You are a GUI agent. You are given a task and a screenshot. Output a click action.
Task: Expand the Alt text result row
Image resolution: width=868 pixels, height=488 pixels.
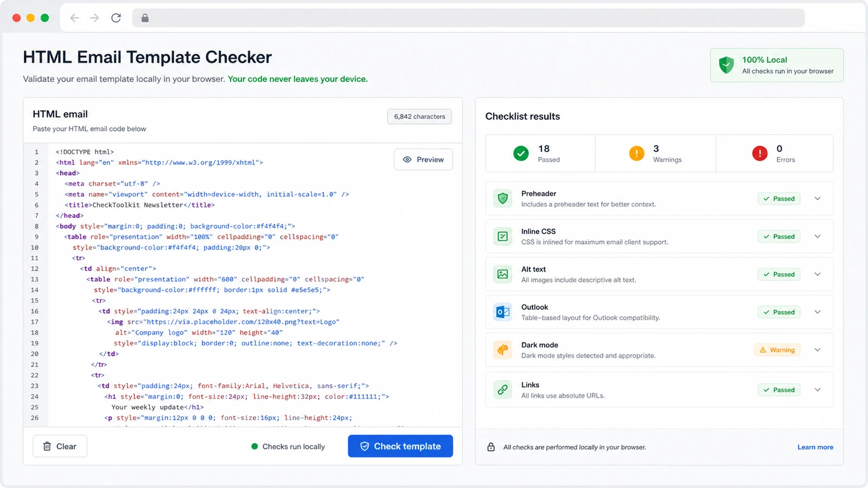[818, 274]
